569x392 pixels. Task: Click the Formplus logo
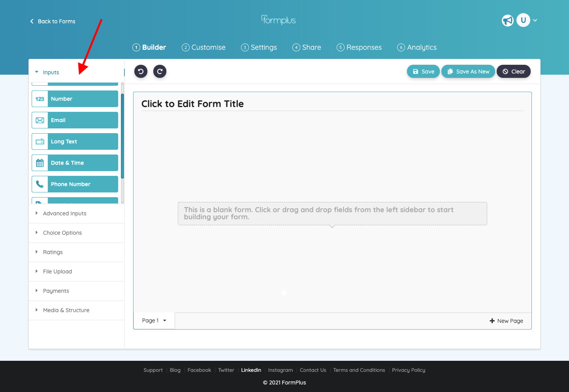tap(279, 20)
